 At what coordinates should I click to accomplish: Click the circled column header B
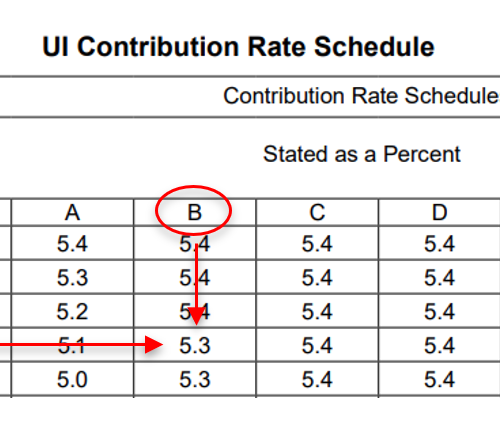pos(195,212)
